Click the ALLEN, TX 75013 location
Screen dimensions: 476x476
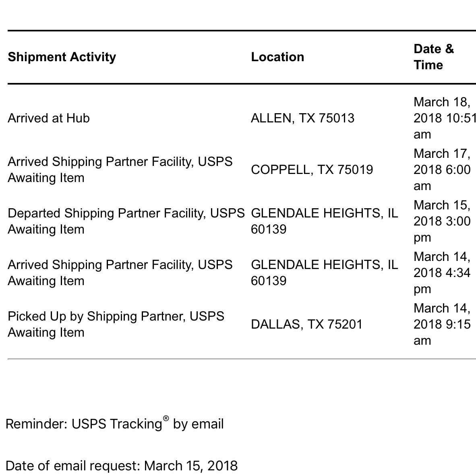pos(302,118)
